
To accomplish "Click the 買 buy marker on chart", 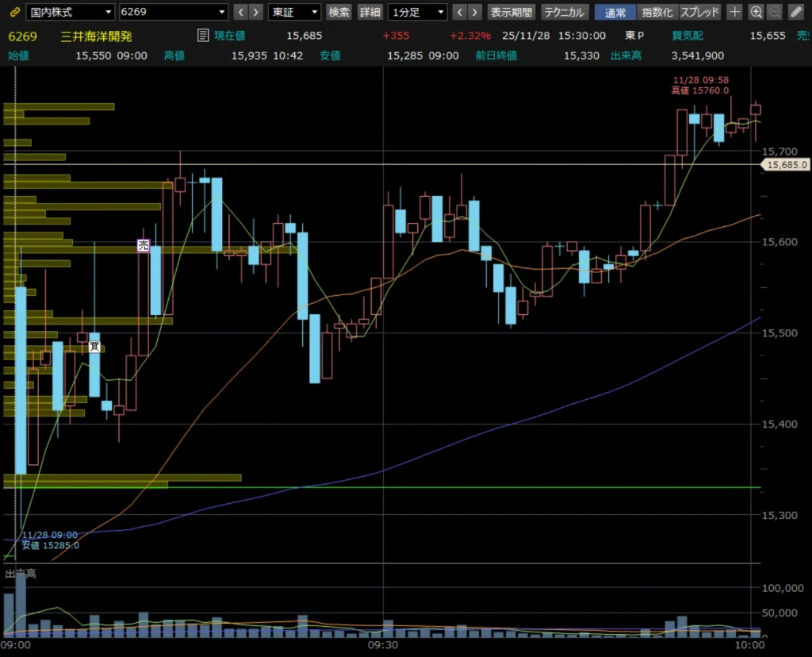I will click(94, 346).
